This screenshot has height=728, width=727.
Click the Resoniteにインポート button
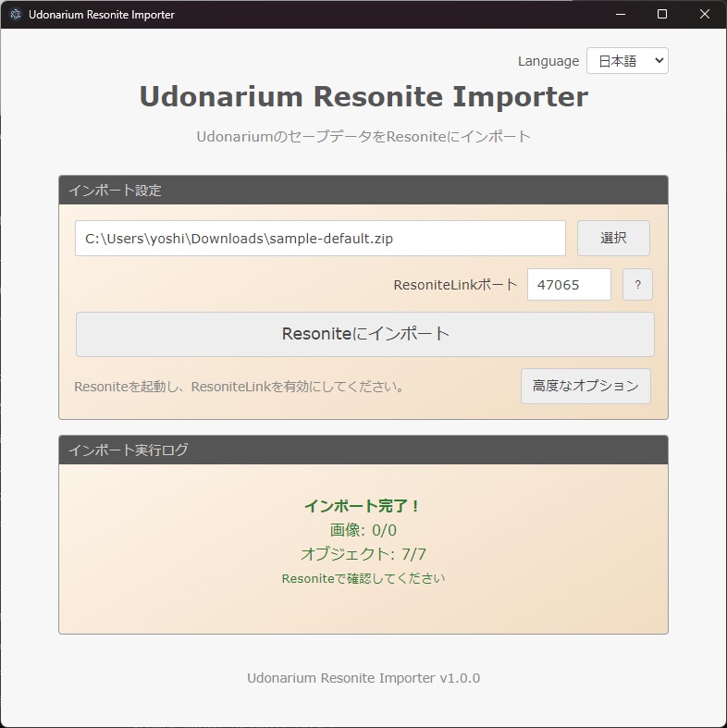pyautogui.click(x=365, y=334)
